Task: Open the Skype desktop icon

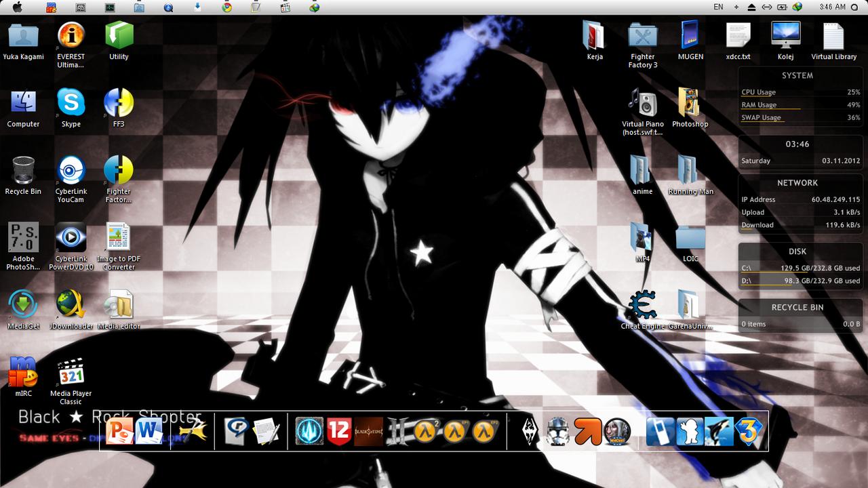Action: pyautogui.click(x=71, y=103)
